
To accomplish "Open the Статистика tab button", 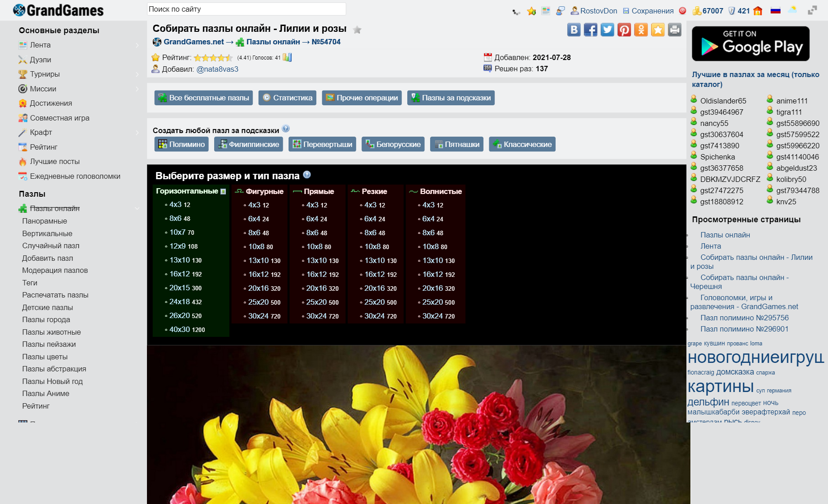I will (287, 98).
